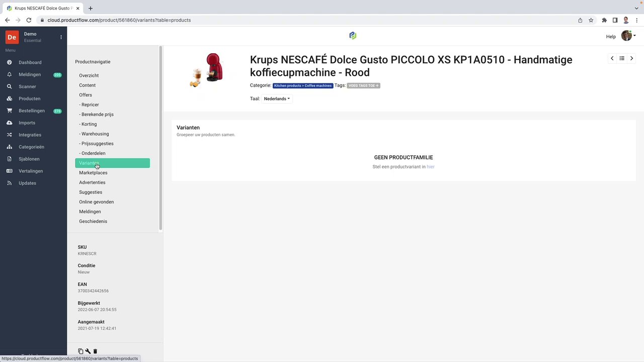Click the 205 badge beside Meldingen
This screenshot has height=362, width=644.
(x=57, y=75)
